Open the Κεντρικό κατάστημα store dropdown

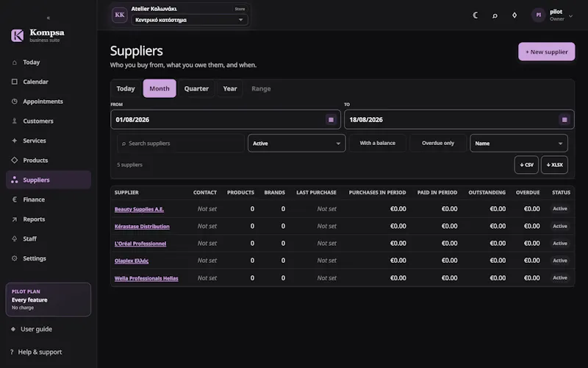click(190, 20)
